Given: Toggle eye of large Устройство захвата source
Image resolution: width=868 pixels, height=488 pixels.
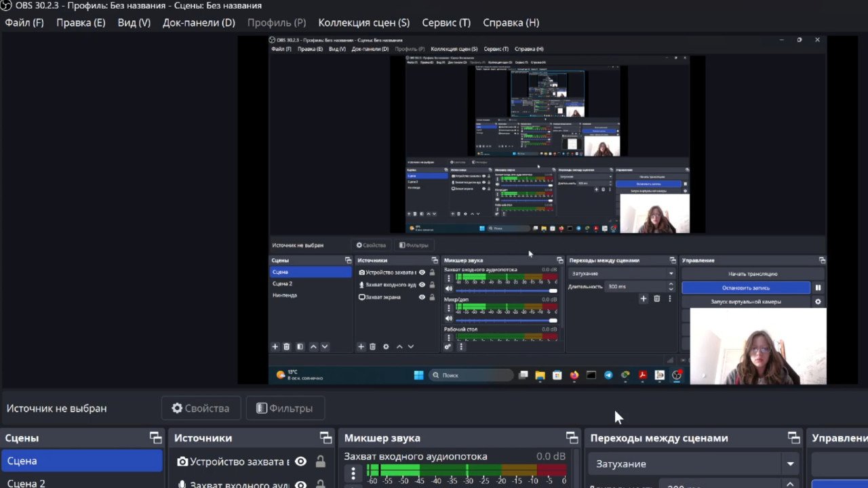Looking at the screenshot, I should 300,462.
